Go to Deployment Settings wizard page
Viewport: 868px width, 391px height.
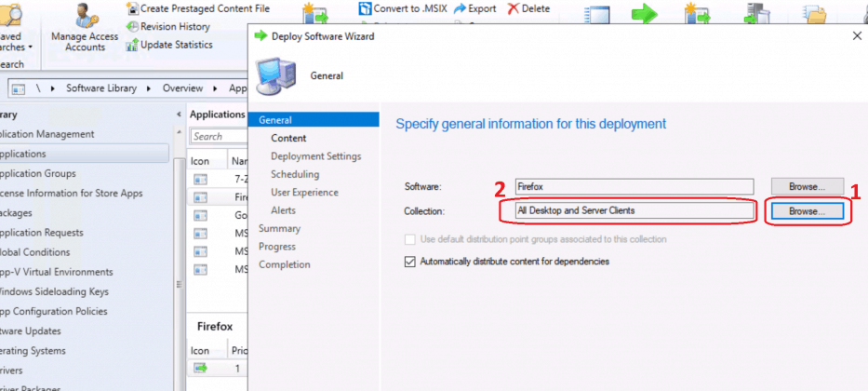315,156
